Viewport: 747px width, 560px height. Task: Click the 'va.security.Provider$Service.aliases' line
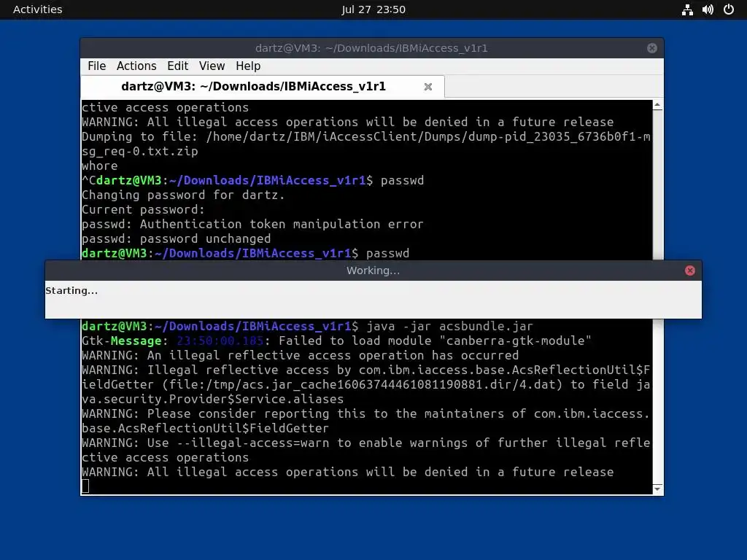(x=212, y=399)
